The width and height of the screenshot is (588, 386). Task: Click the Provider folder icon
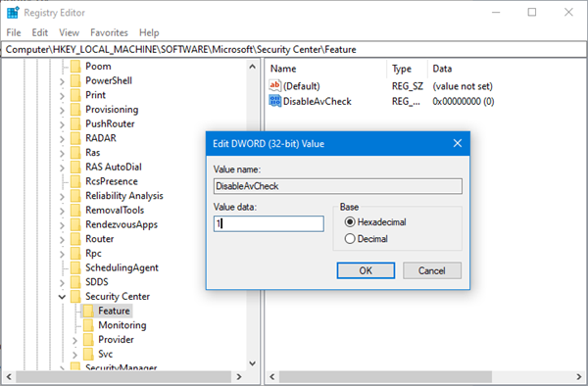(x=88, y=340)
